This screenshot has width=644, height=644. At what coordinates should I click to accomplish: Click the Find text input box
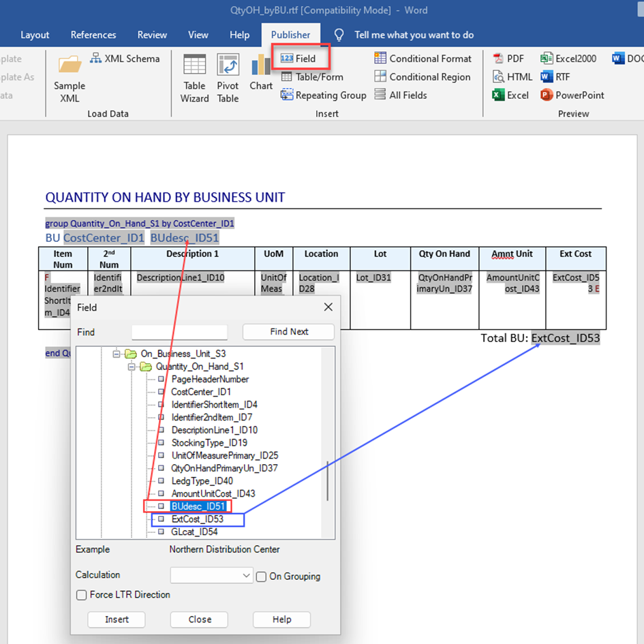click(x=179, y=332)
